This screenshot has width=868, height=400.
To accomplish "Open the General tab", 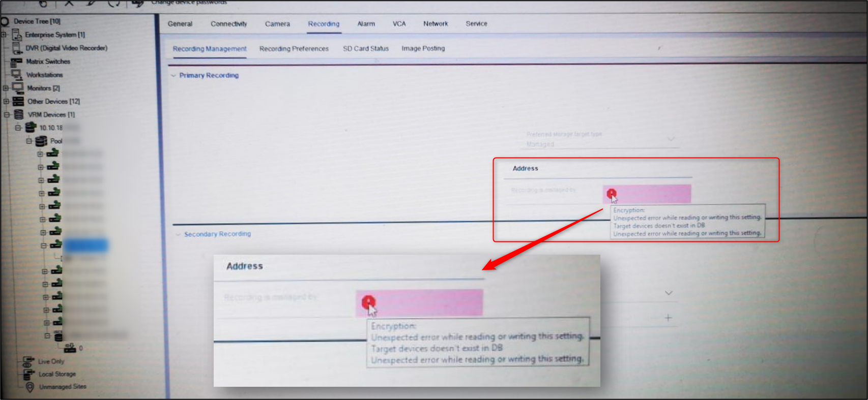I will [180, 24].
